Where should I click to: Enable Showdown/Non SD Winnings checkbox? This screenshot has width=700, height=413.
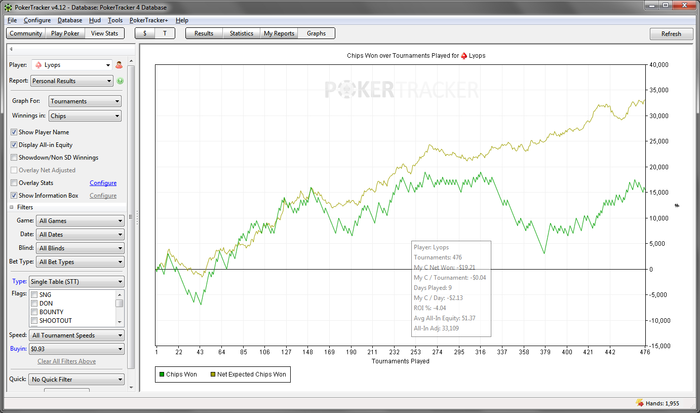click(x=14, y=158)
